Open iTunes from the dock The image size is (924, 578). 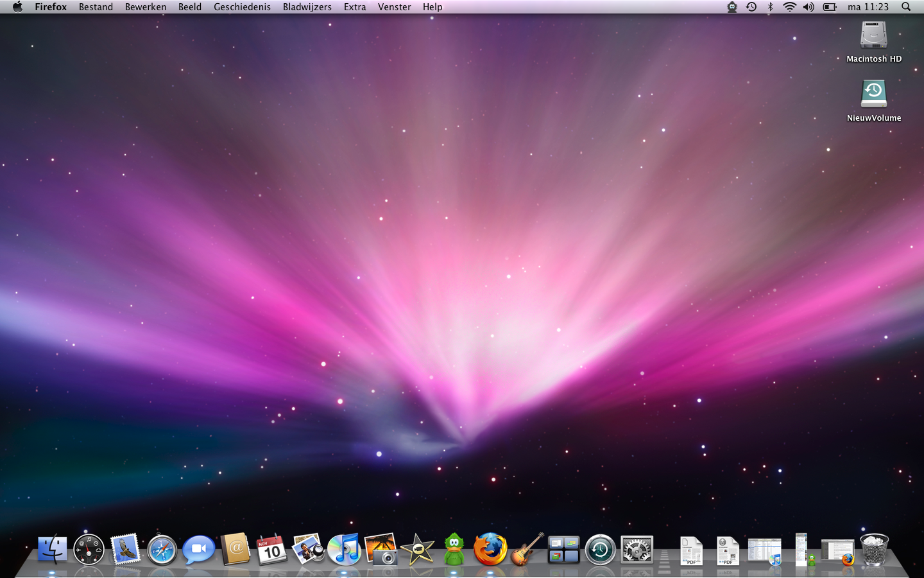coord(345,550)
